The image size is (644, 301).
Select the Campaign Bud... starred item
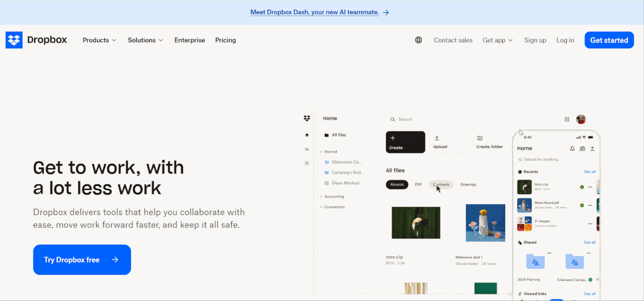(x=344, y=173)
